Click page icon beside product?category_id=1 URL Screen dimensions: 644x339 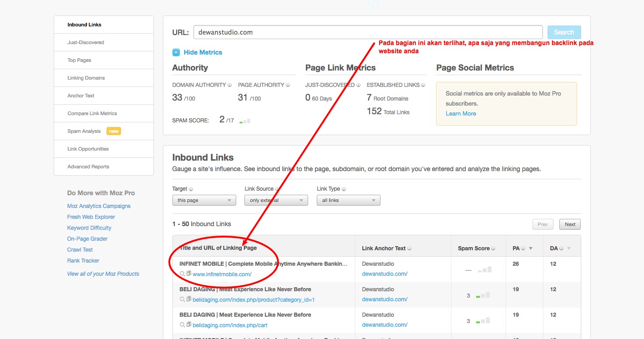click(x=189, y=299)
